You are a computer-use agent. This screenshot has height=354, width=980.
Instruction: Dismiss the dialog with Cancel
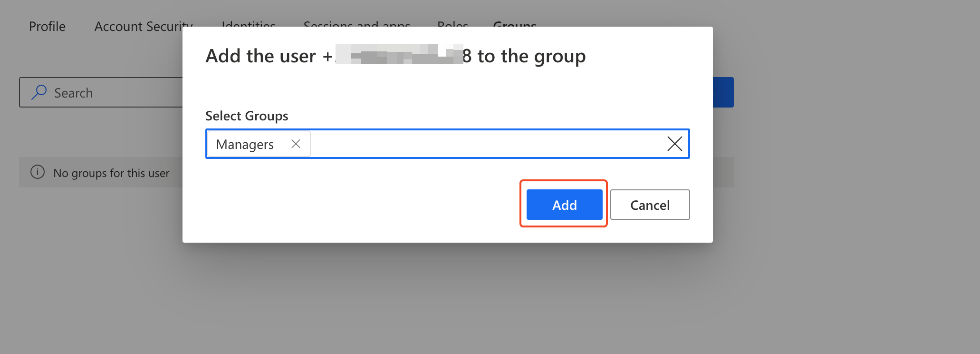tap(650, 205)
